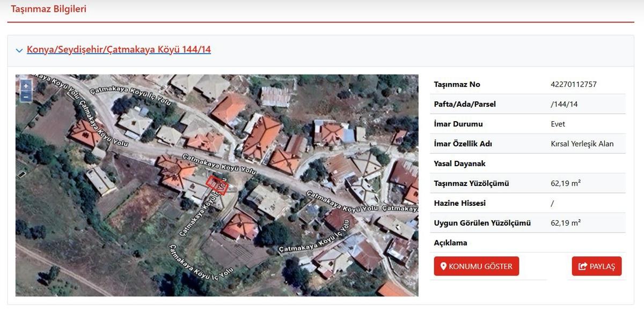Select the Pafta/Ada/Parsel row label
This screenshot has height=312, width=644.
point(465,104)
